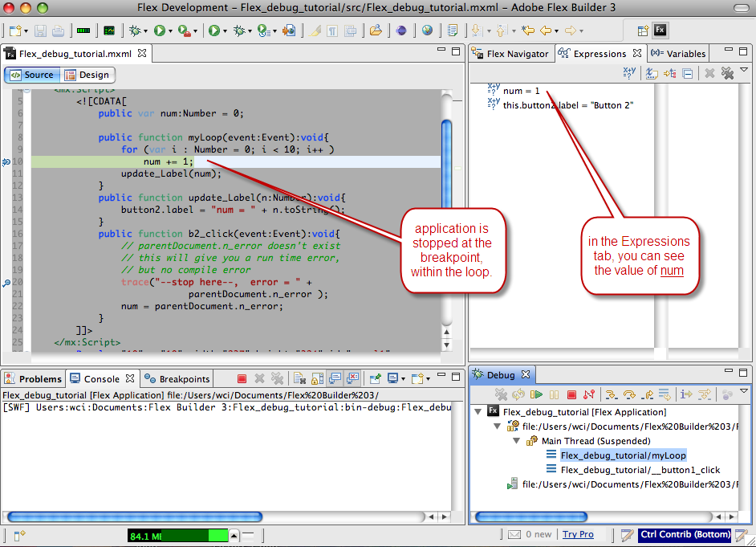Viewport: 756px width, 547px height.
Task: Toggle Scroll Lock in Console toolbar
Action: 316,378
